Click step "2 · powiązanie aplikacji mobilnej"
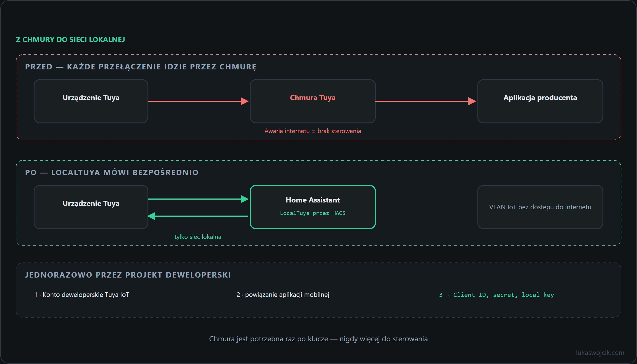Image resolution: width=637 pixels, height=364 pixels. pyautogui.click(x=283, y=295)
